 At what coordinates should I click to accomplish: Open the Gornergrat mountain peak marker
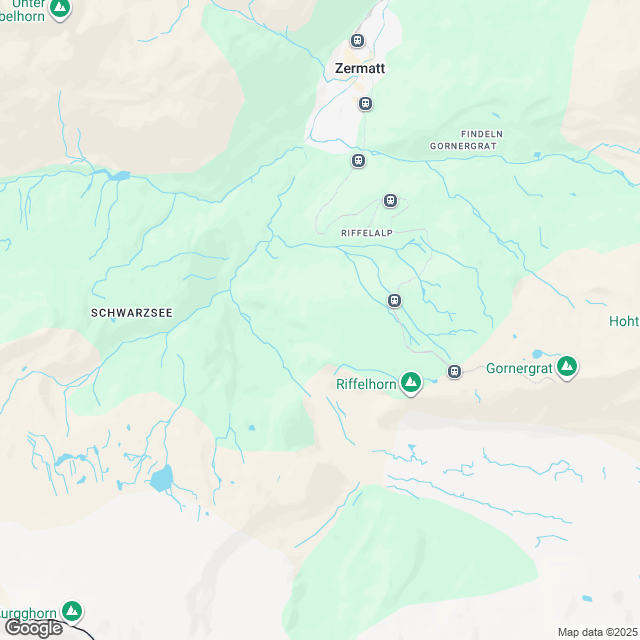(x=567, y=367)
